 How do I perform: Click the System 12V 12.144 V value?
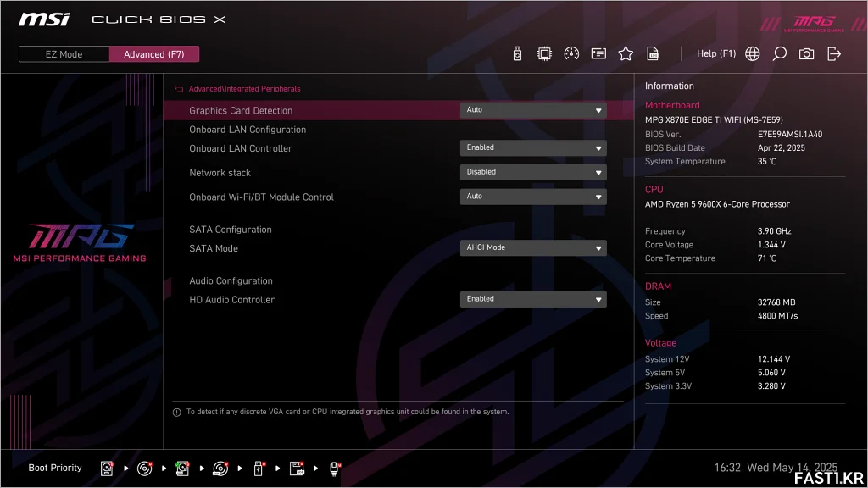click(x=774, y=359)
